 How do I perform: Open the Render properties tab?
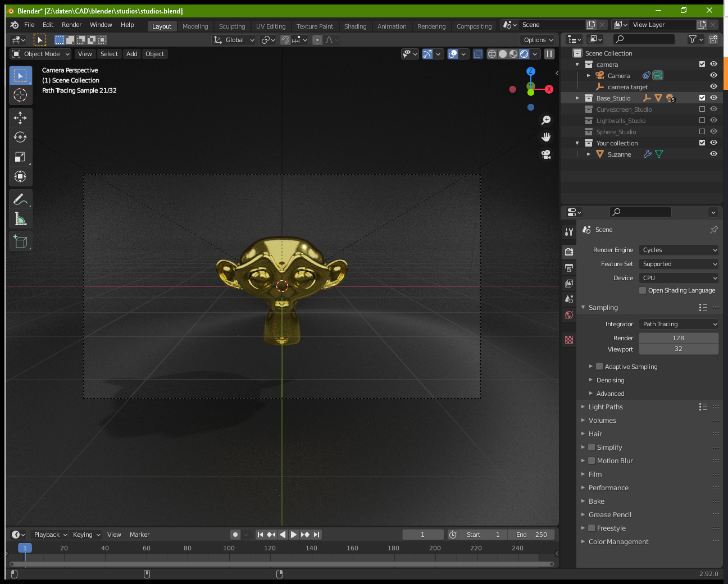[568, 252]
